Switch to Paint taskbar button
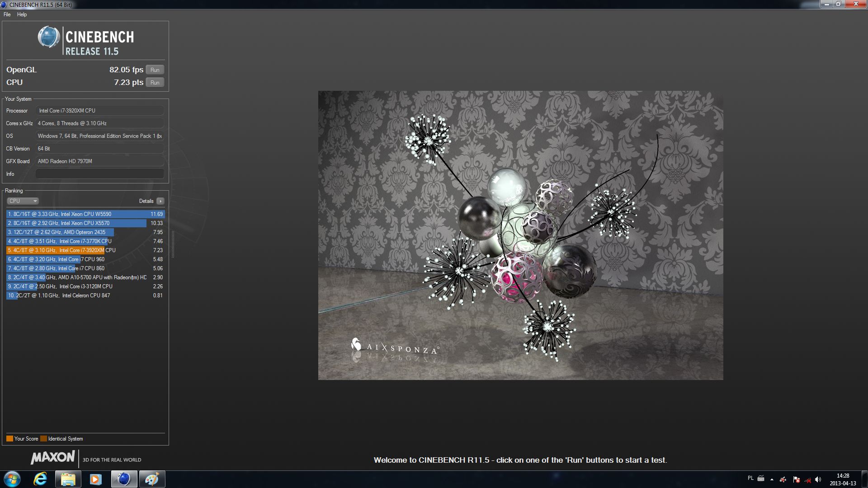868x488 pixels. point(152,479)
